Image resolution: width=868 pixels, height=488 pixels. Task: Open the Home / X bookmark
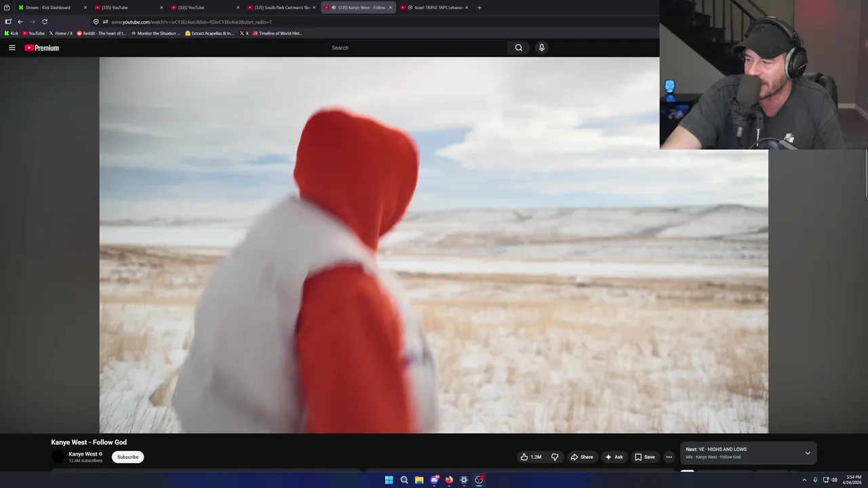coord(61,33)
